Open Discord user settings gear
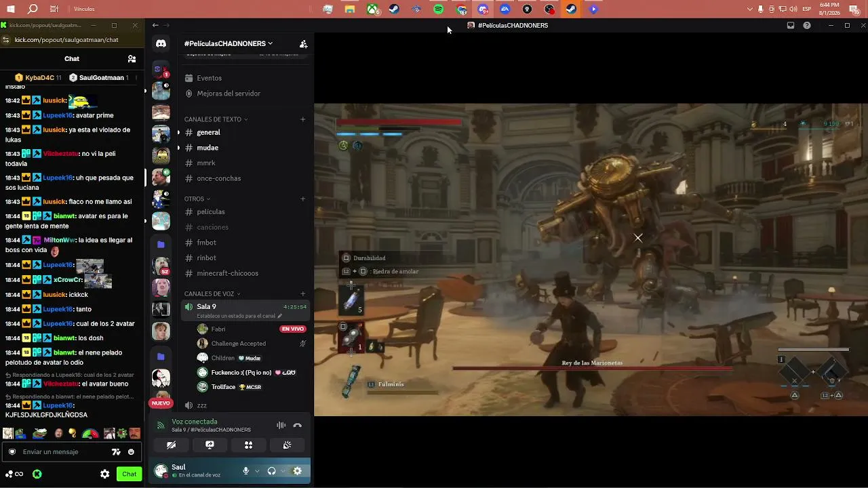Screen dimensions: 868x488 [x=297, y=471]
